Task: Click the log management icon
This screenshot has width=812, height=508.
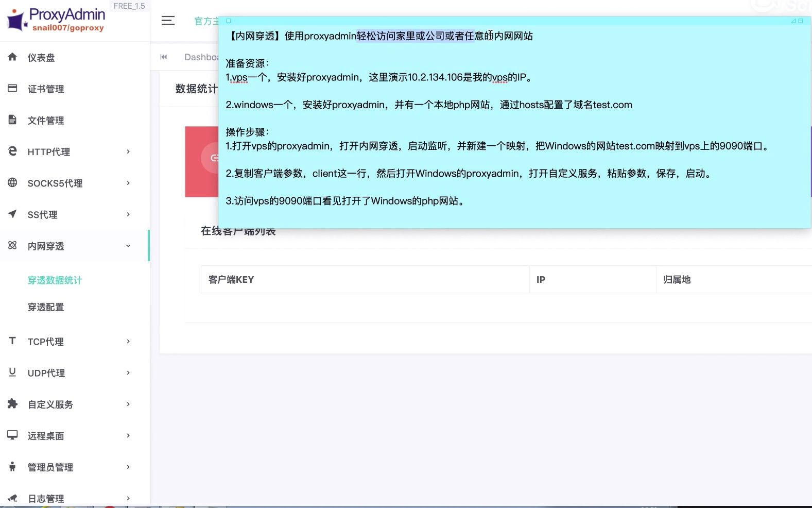Action: pos(12,498)
